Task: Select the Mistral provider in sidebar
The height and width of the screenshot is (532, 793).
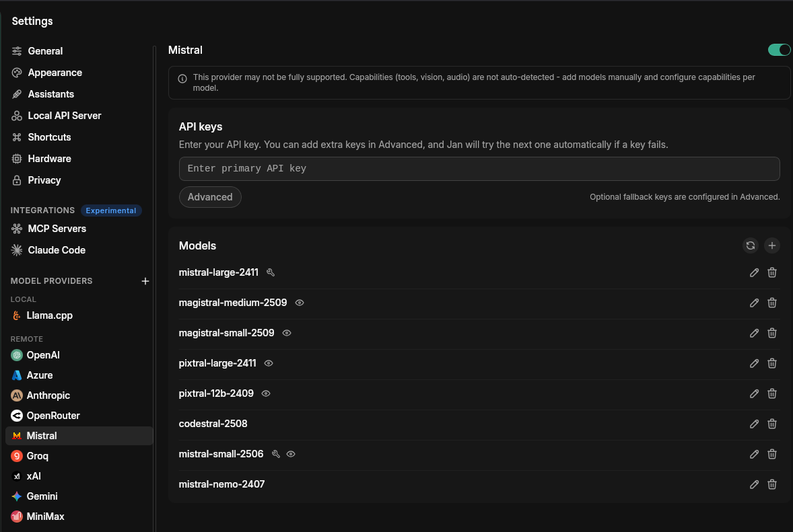Action: 78,436
